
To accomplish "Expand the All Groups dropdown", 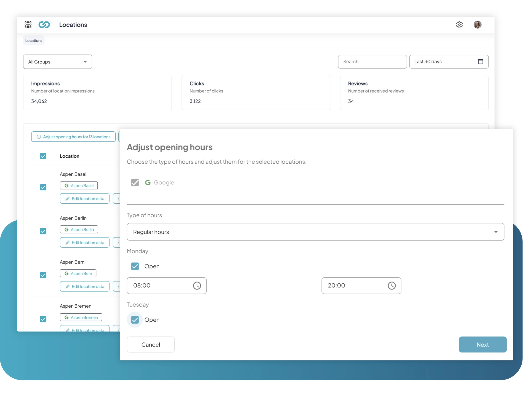I will 57,62.
